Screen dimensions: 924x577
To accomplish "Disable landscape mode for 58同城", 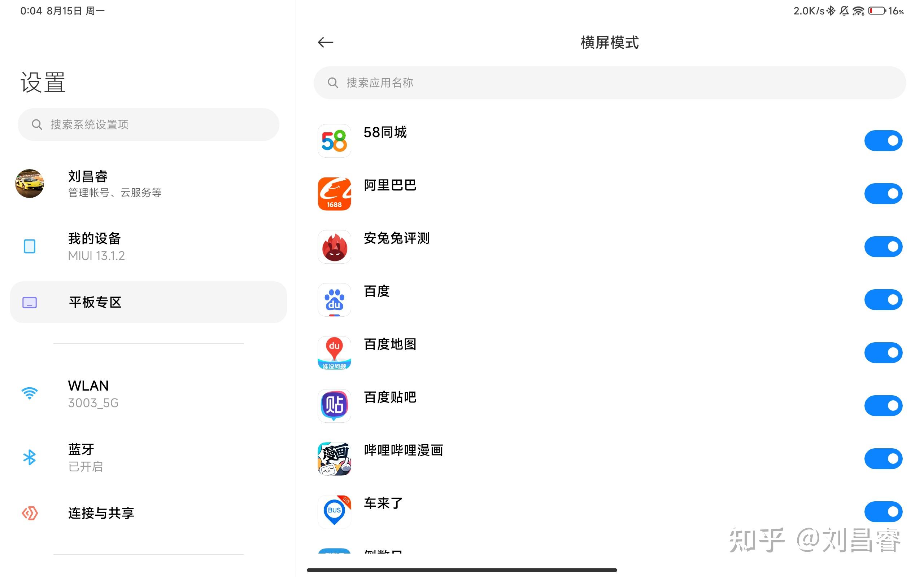I will point(883,141).
